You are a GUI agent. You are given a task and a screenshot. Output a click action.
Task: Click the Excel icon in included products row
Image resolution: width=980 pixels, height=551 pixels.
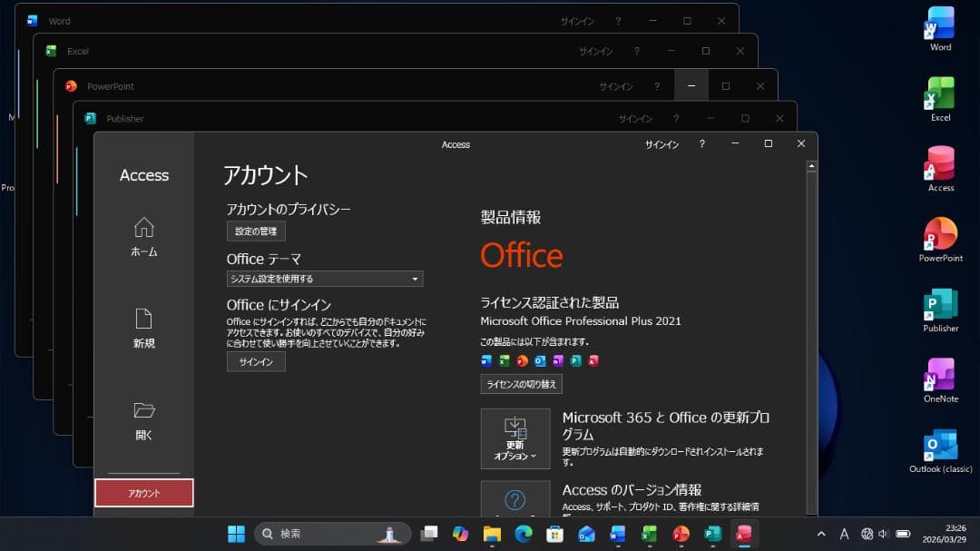(504, 360)
